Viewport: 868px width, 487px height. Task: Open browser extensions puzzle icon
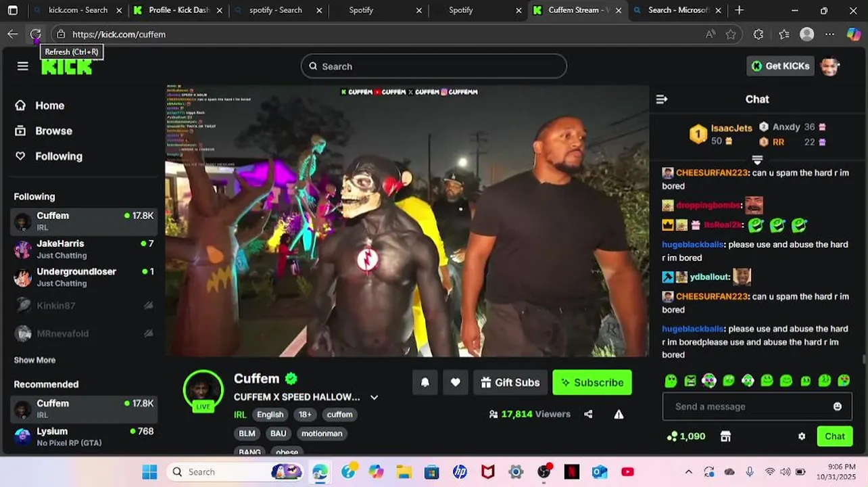click(758, 34)
